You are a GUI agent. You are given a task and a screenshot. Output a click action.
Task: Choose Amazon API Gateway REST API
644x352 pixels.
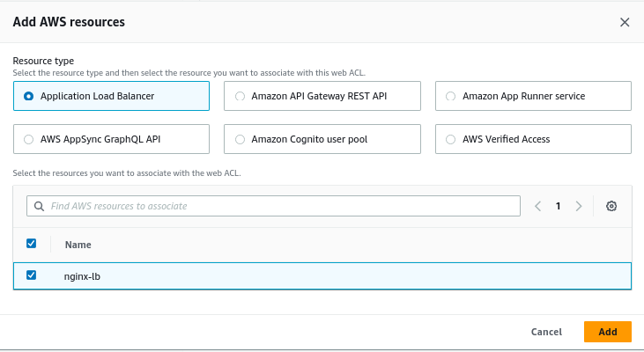pos(240,96)
